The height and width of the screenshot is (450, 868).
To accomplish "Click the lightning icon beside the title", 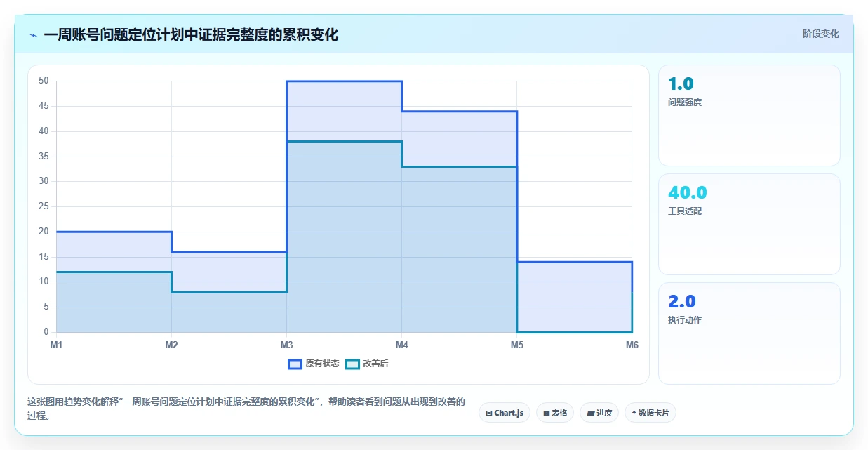I will 34,35.
